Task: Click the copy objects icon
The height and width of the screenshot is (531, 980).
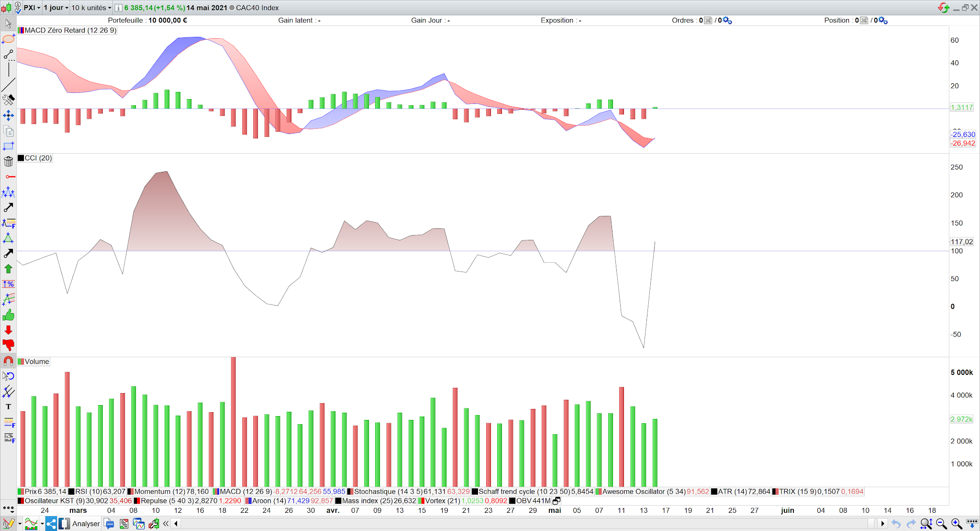Action: point(8,131)
